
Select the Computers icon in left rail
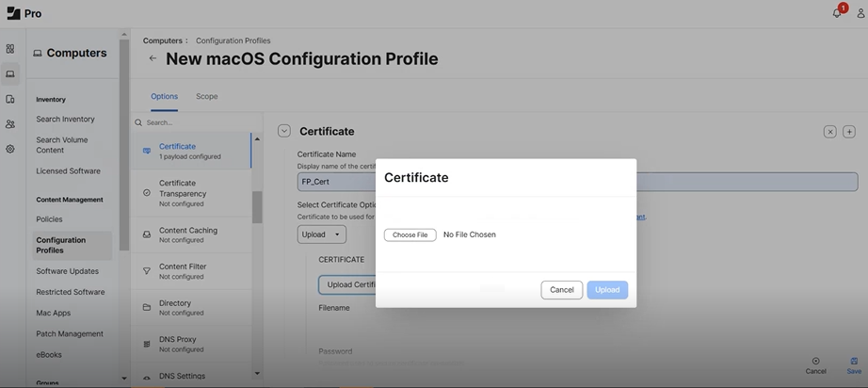coord(10,73)
